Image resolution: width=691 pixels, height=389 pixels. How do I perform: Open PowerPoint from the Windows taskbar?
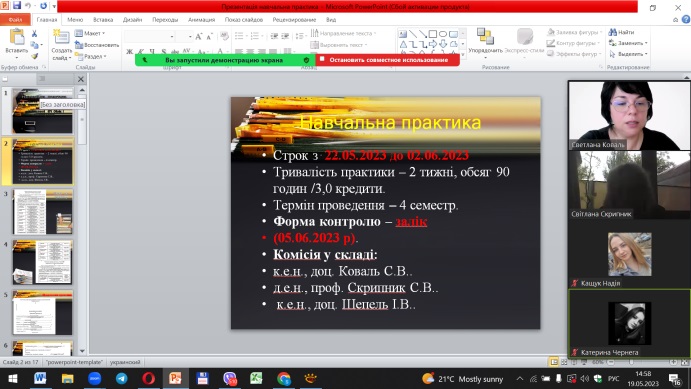[x=175, y=378]
